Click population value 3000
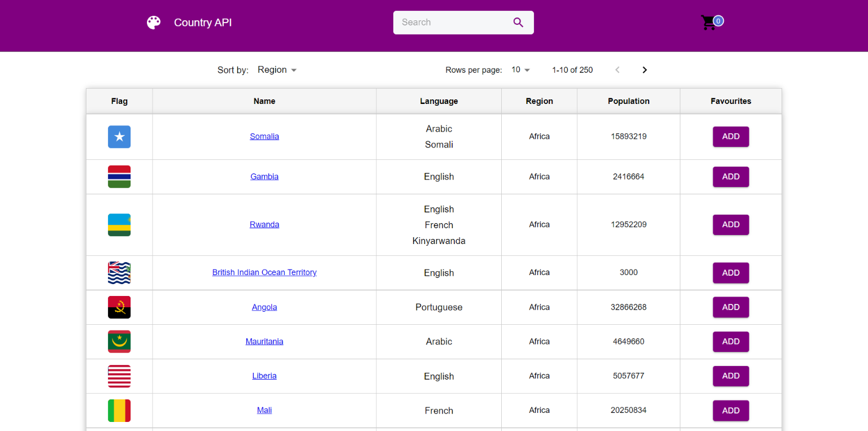 click(629, 272)
